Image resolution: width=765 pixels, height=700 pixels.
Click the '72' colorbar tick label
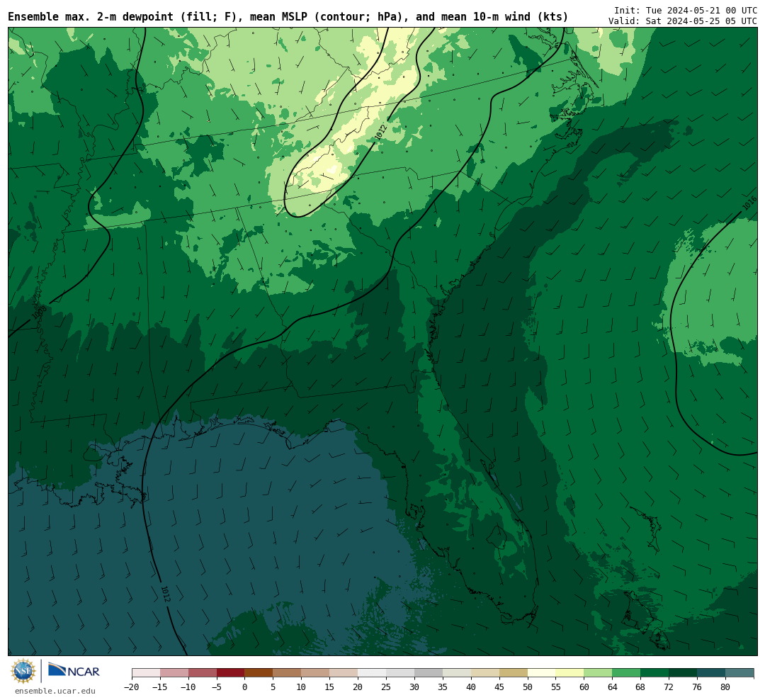click(x=669, y=687)
